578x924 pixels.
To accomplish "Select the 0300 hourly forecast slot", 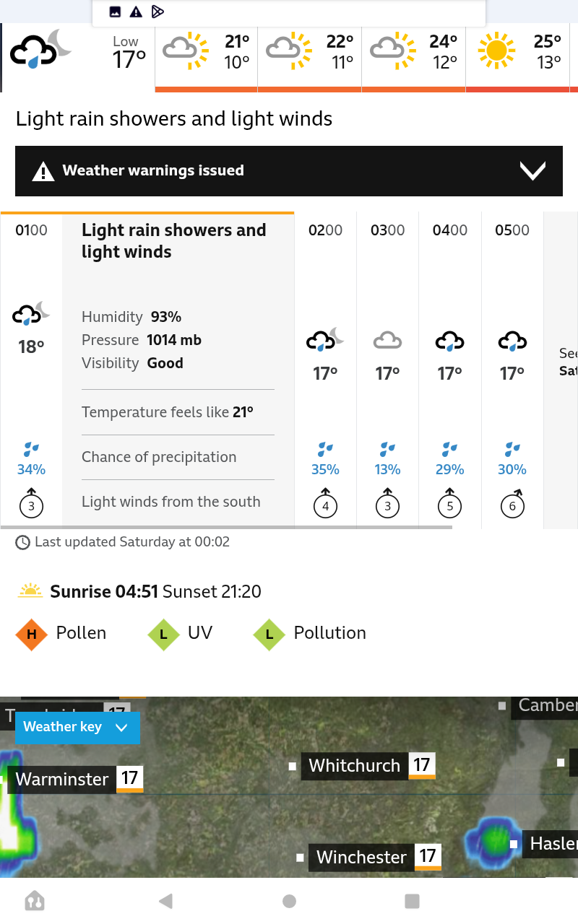I will coord(387,368).
